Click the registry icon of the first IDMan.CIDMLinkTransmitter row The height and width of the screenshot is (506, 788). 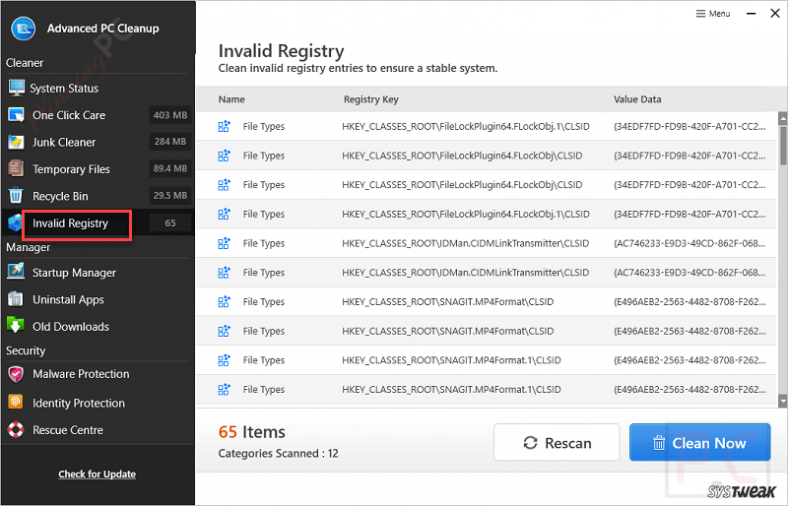224,243
